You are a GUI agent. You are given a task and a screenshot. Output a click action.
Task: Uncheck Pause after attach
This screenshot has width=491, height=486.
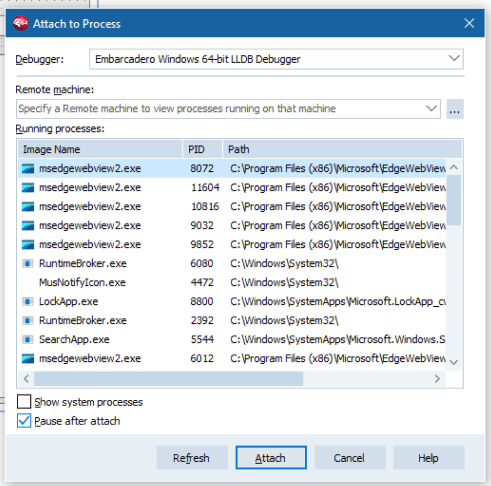tap(24, 421)
